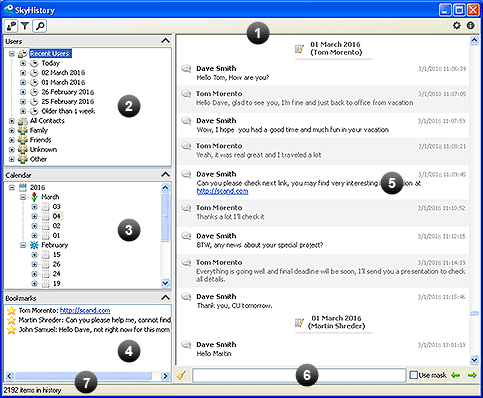Collapse the Users panel
Viewport: 483px width, 398px height.
coord(165,41)
